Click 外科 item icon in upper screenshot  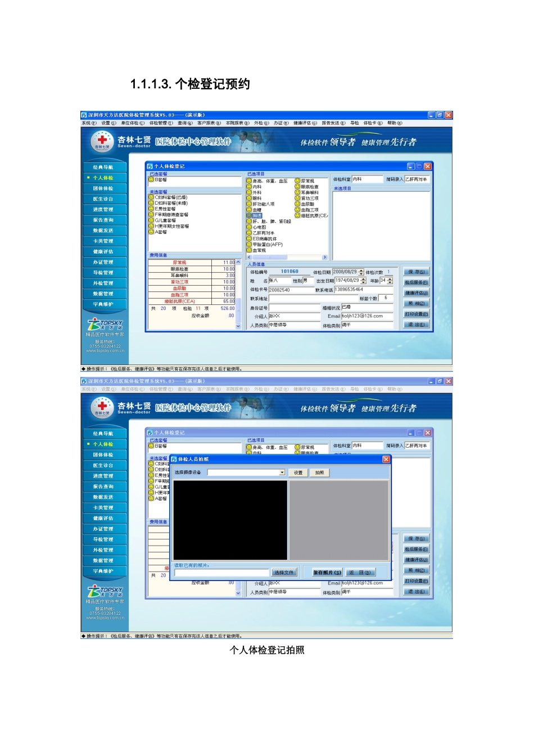[249, 192]
